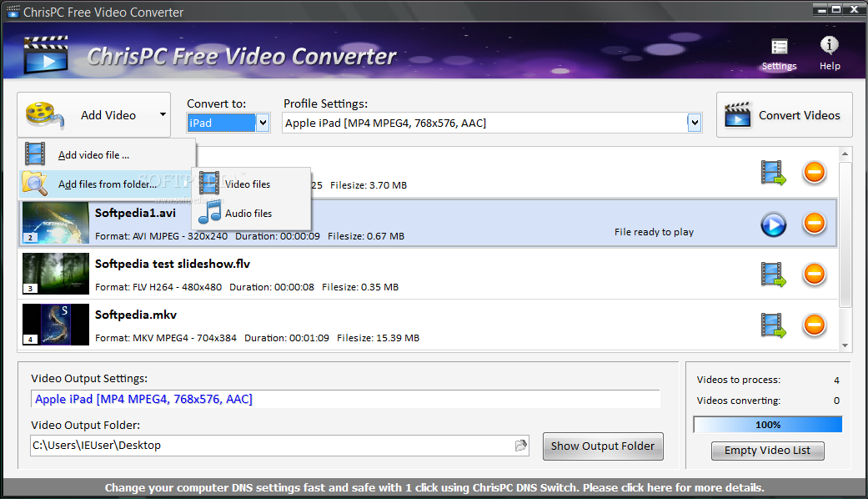Click the film reel Add Video icon
Viewport: 868px width, 499px height.
(43, 114)
